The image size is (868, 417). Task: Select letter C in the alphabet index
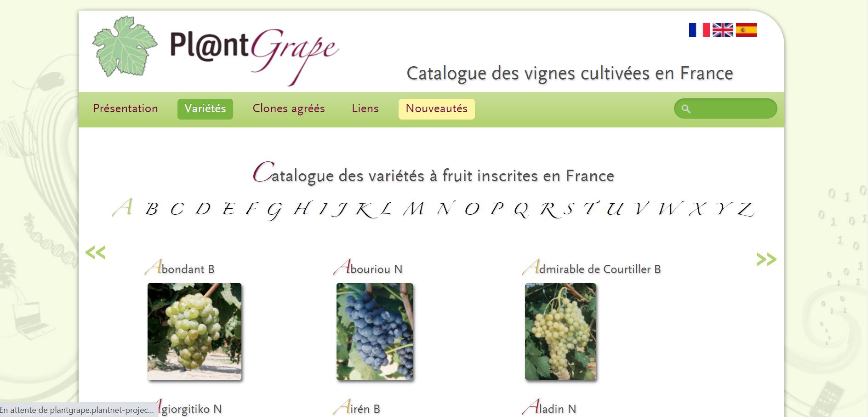click(x=177, y=209)
